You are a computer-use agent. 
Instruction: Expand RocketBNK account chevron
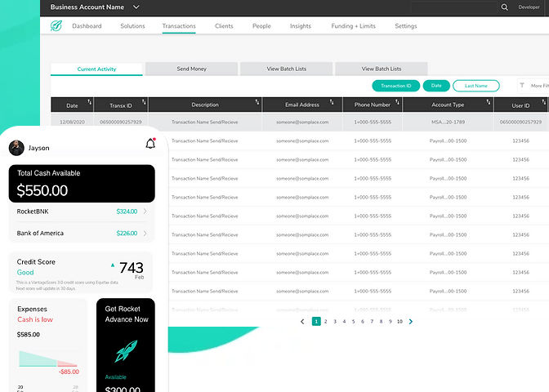[x=145, y=212]
